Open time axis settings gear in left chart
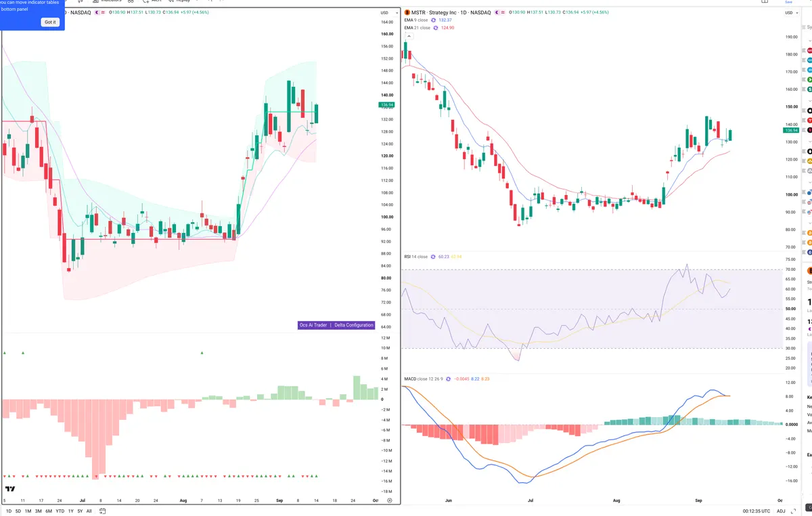This screenshot has width=812, height=516. [389, 500]
